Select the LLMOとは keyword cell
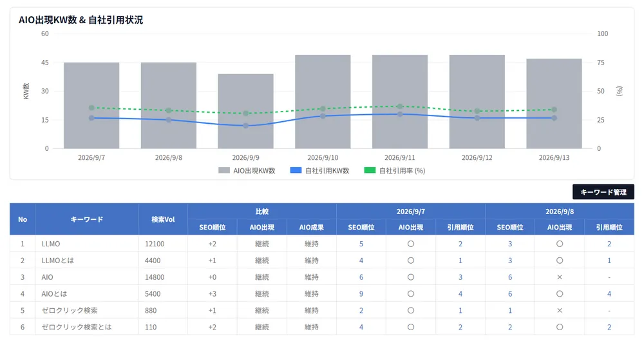This screenshot has height=345, width=644. click(x=87, y=261)
